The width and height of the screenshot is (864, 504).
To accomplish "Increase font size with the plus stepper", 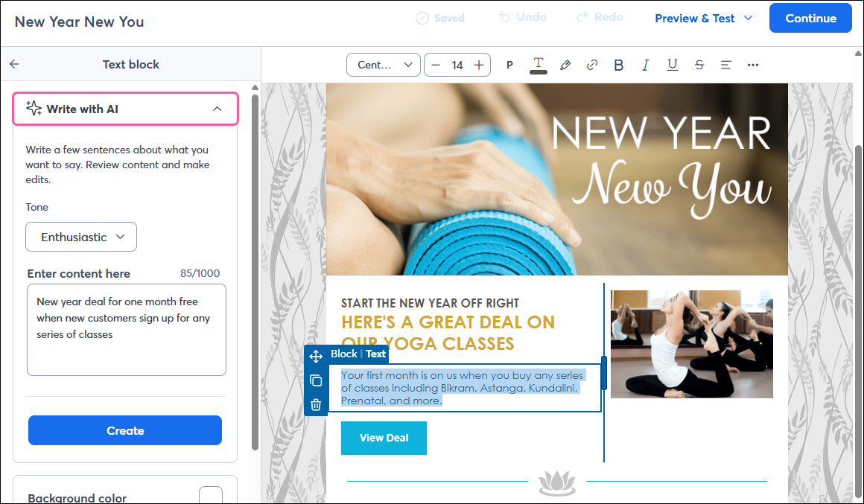I will 480,65.
